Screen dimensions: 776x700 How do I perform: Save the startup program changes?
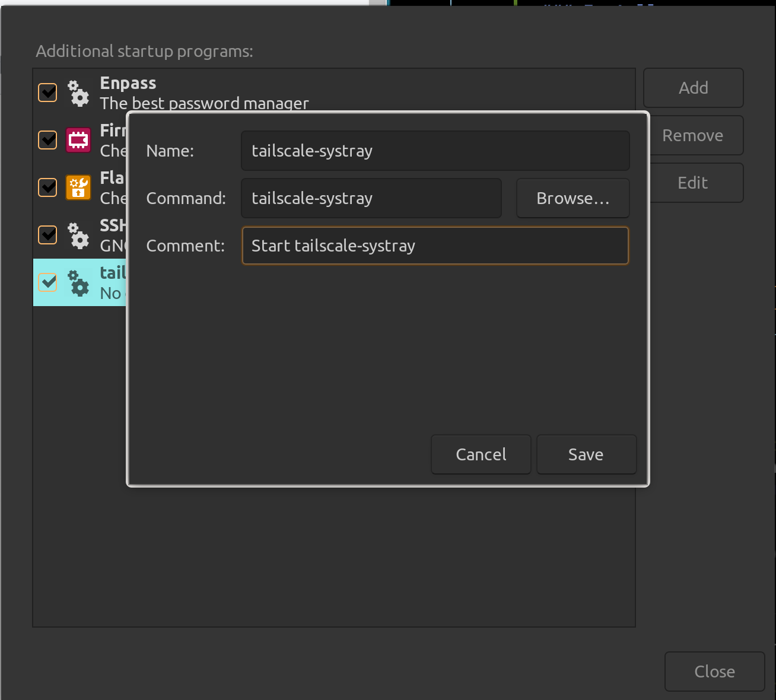pyautogui.click(x=586, y=454)
